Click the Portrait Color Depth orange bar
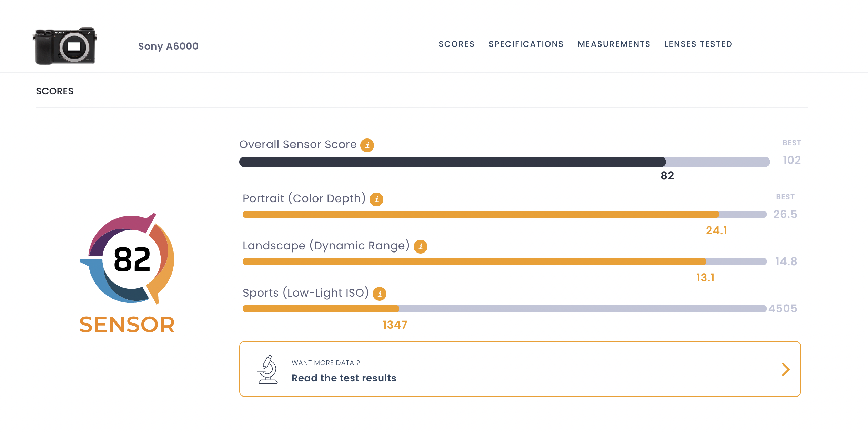The image size is (868, 432). click(x=481, y=214)
